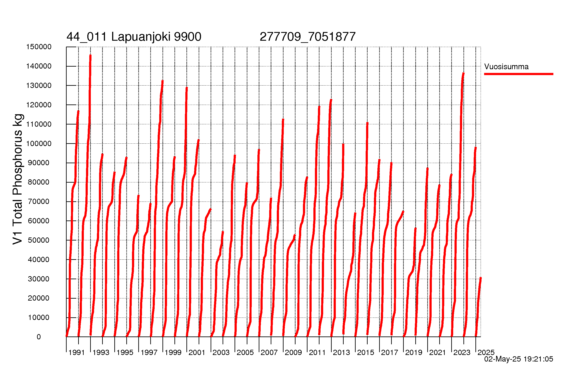Click the y-axis value 0
Image resolution: width=588 pixels, height=370 pixels.
(39, 337)
